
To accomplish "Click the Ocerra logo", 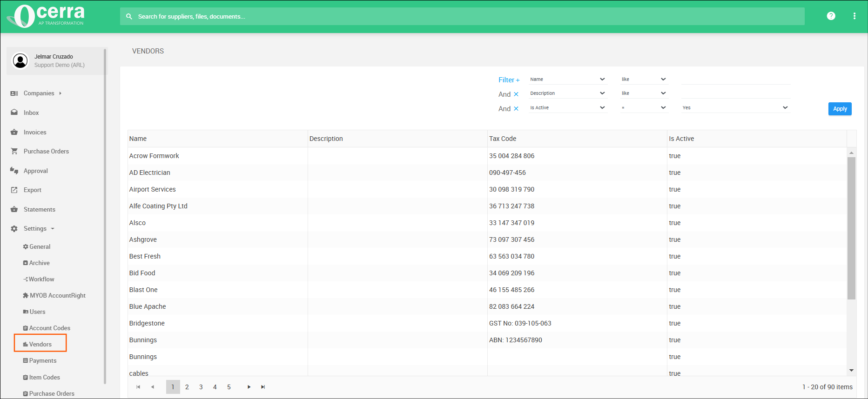I will click(x=46, y=16).
